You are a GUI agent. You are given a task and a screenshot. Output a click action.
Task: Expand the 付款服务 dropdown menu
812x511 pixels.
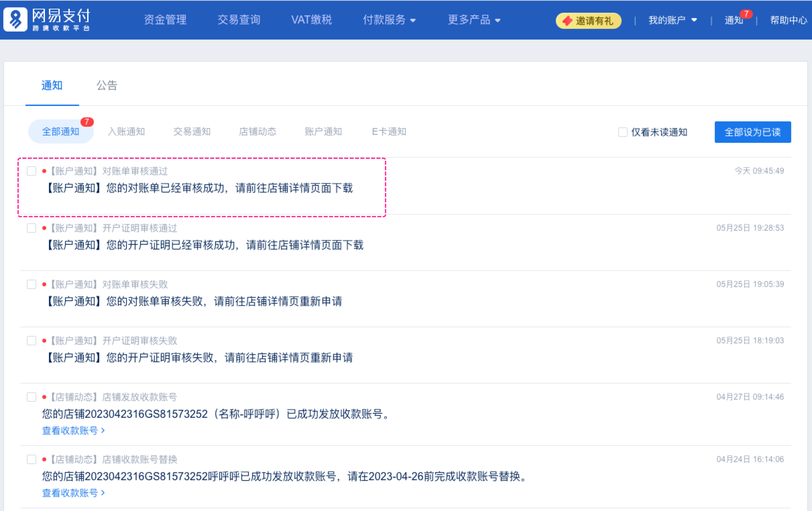coord(389,20)
